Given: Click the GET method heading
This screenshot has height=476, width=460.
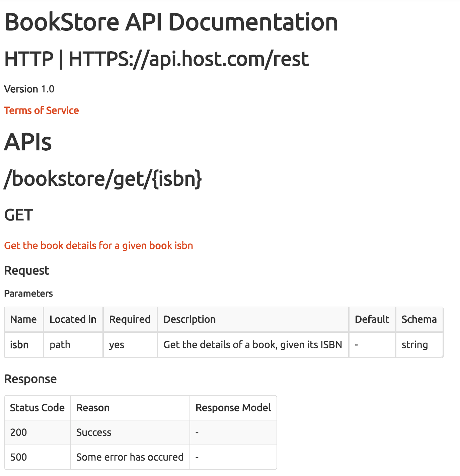Looking at the screenshot, I should [19, 215].
